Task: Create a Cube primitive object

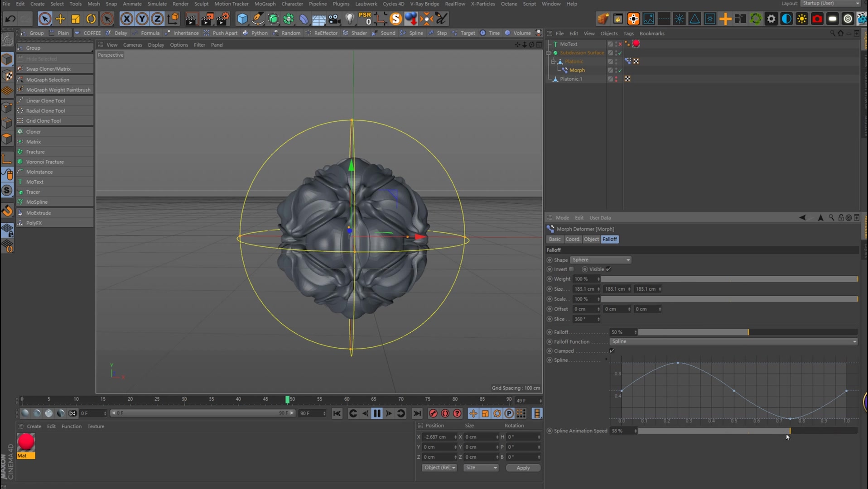Action: click(242, 19)
